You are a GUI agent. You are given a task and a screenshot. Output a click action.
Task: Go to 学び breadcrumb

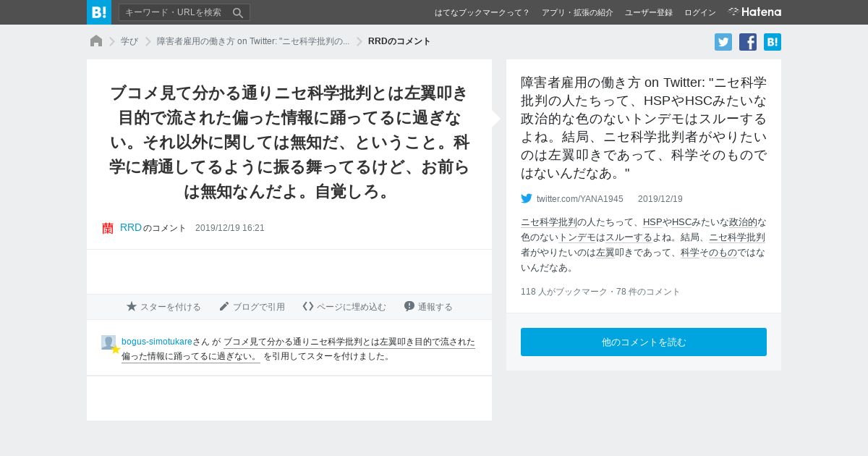129,41
